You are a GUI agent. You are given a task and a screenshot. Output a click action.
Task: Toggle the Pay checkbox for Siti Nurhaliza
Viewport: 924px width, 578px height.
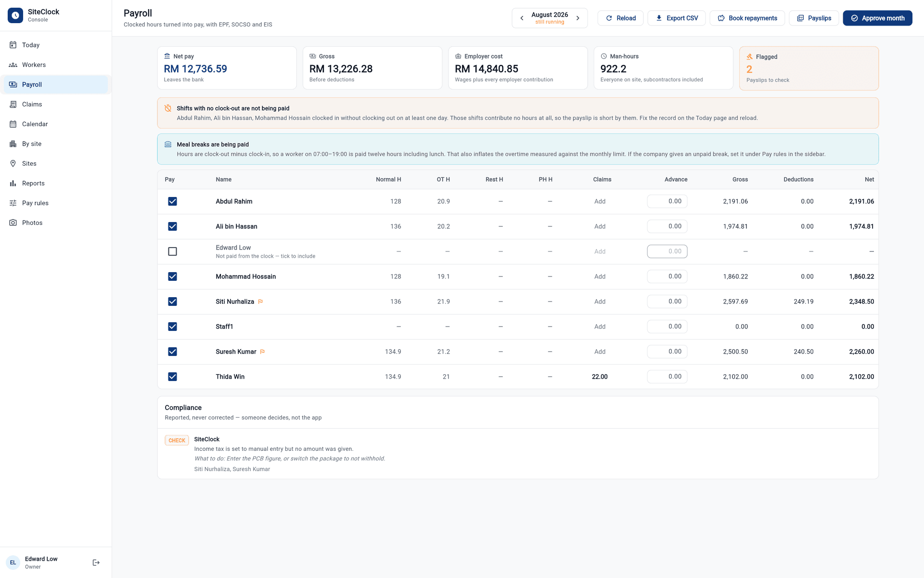click(172, 302)
